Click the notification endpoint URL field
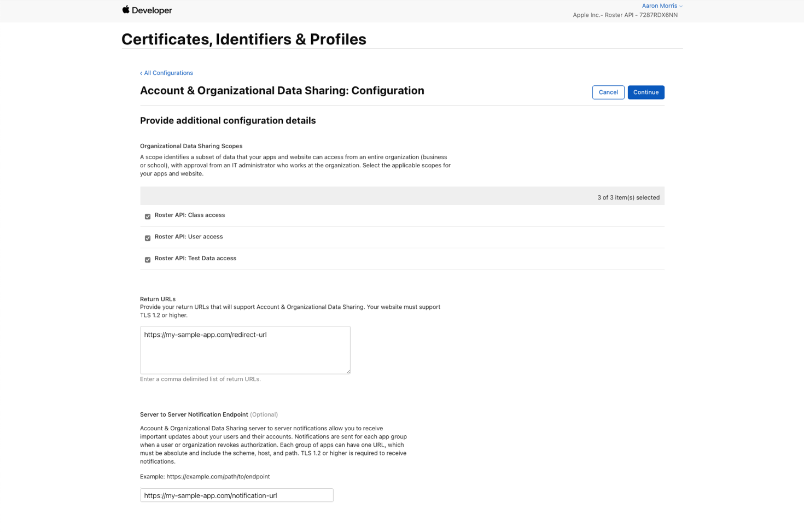The height and width of the screenshot is (532, 804). pyautogui.click(x=236, y=495)
